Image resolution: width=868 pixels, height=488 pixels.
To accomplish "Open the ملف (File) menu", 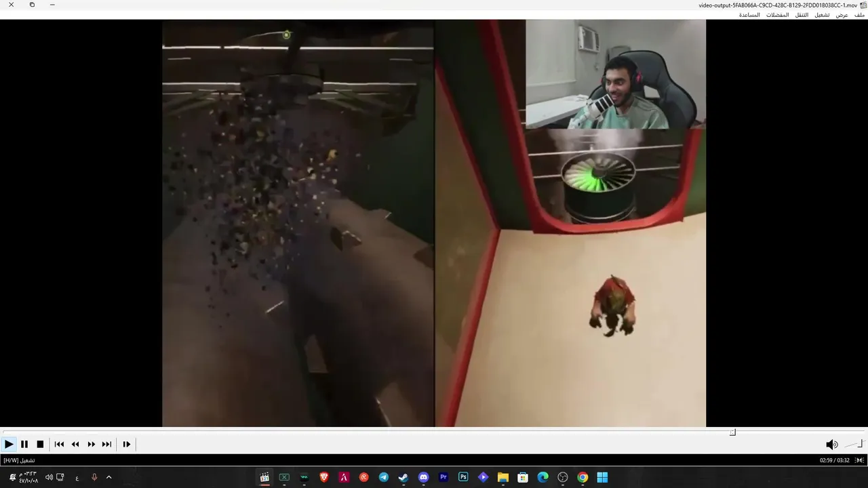I will point(859,15).
